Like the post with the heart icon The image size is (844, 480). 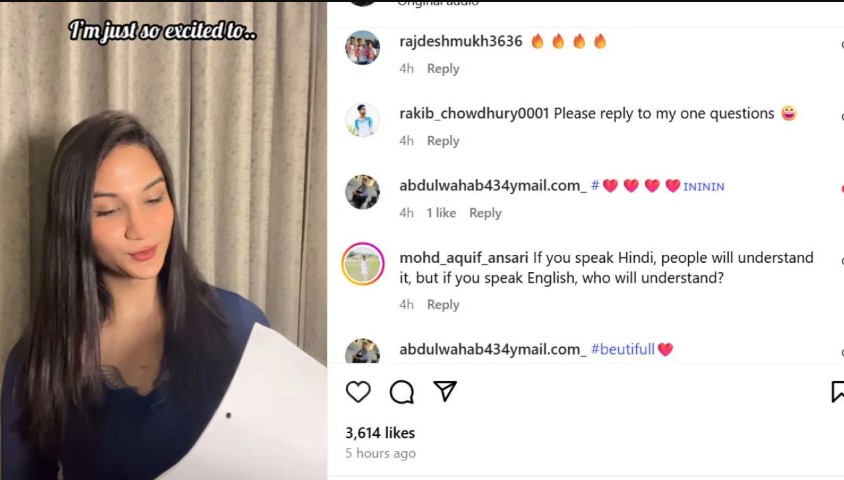click(x=358, y=392)
